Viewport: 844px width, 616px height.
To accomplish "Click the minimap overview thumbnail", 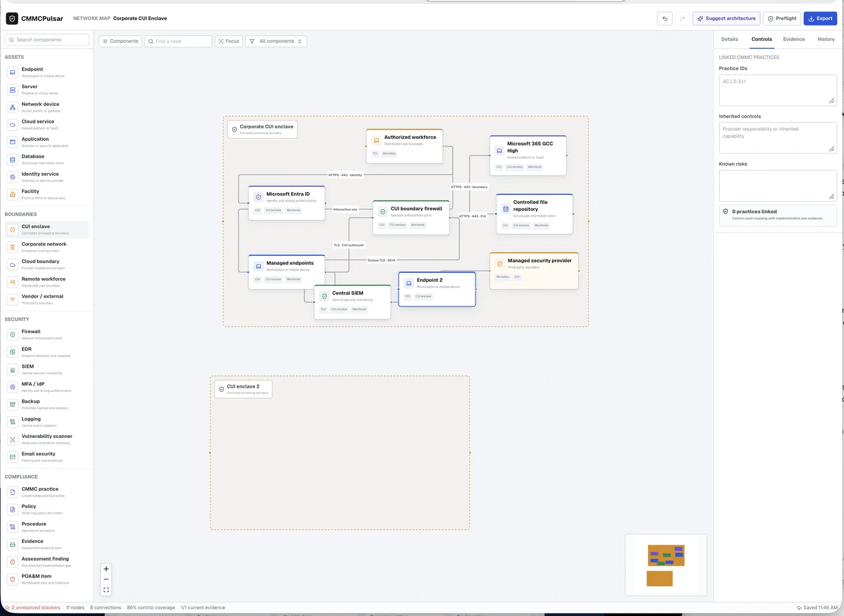I will pos(666,565).
